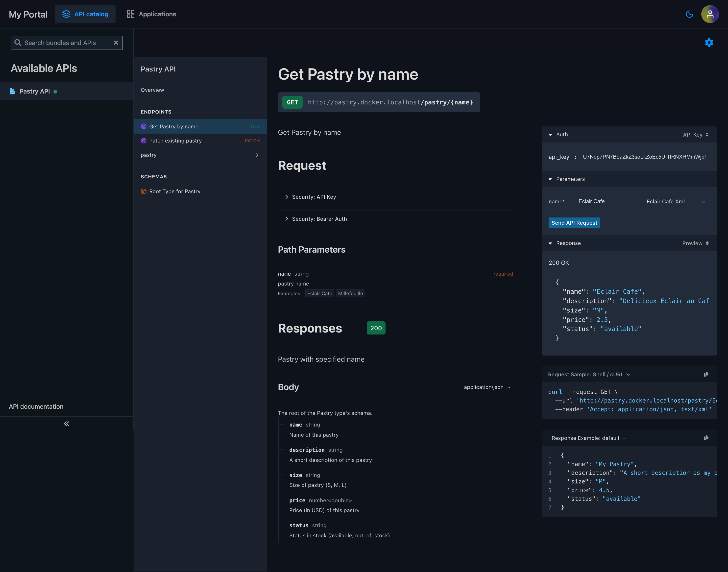The height and width of the screenshot is (572, 728).
Task: Open the user profile avatar menu
Action: [x=710, y=14]
